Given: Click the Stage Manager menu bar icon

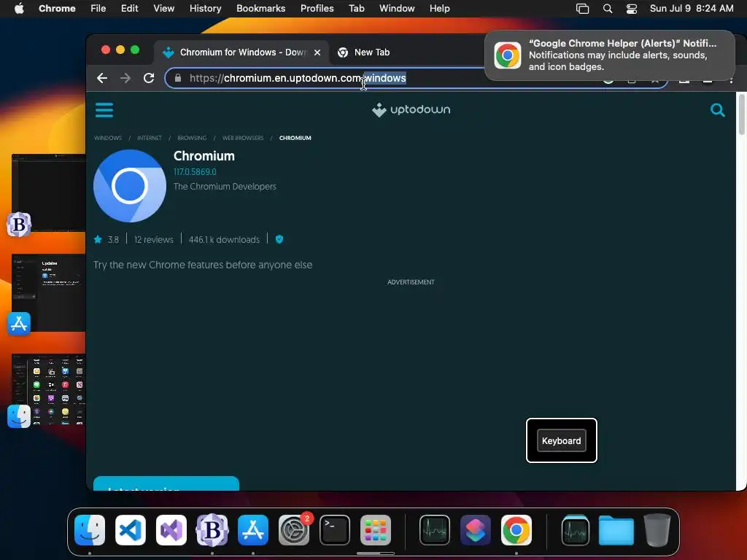Looking at the screenshot, I should click(x=582, y=9).
